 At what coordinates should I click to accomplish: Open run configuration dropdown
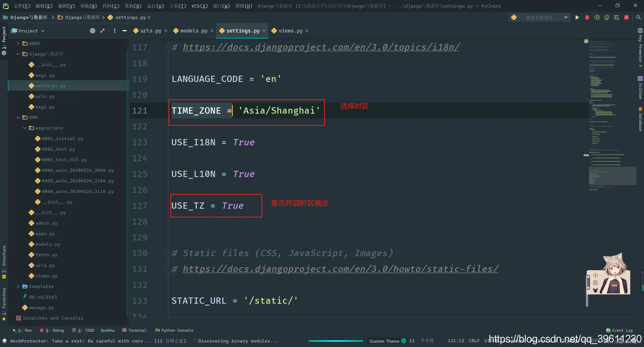565,17
